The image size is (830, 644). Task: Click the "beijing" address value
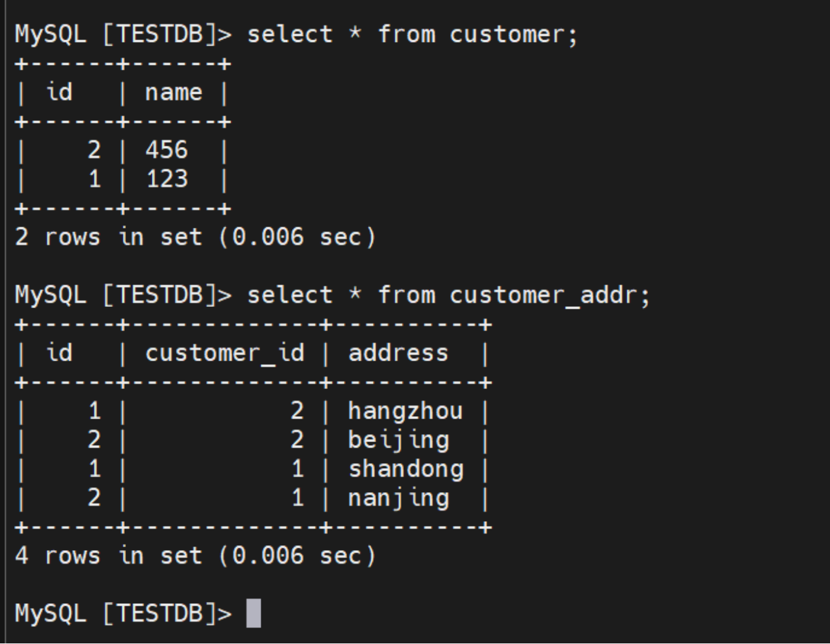pyautogui.click(x=398, y=440)
